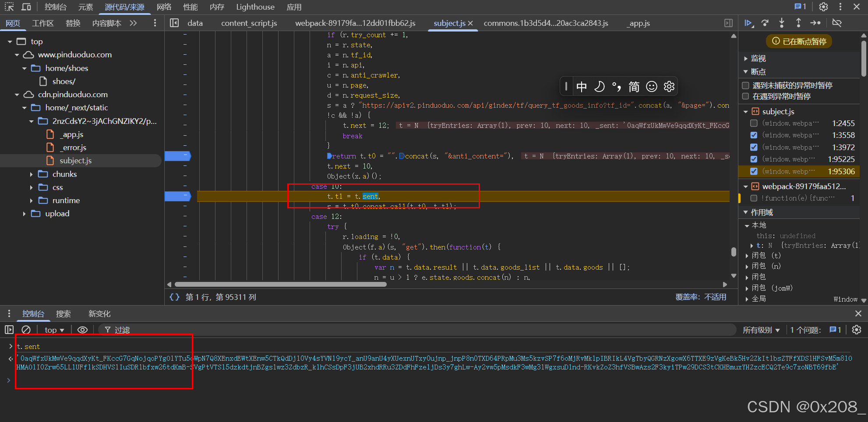
Task: Click the navigator pane more options dots
Action: (155, 23)
